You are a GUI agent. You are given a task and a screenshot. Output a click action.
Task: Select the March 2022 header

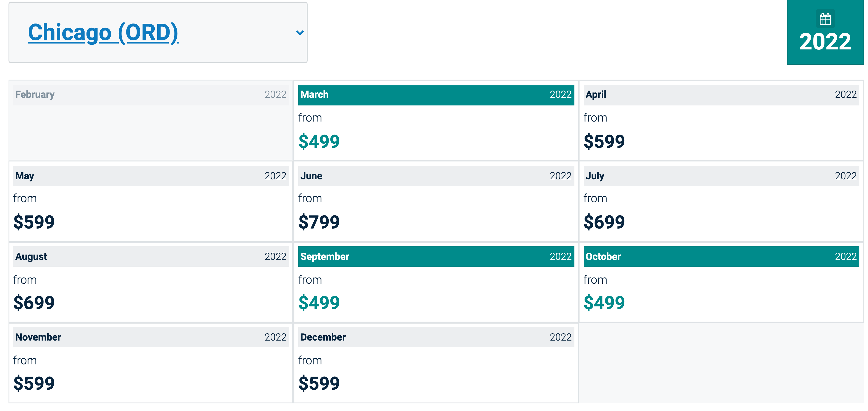436,95
